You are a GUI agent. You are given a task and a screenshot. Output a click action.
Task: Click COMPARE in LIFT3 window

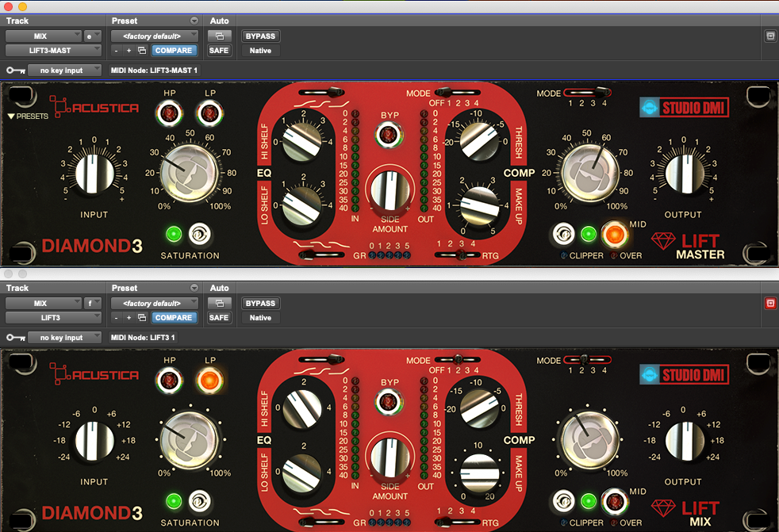pyautogui.click(x=174, y=318)
